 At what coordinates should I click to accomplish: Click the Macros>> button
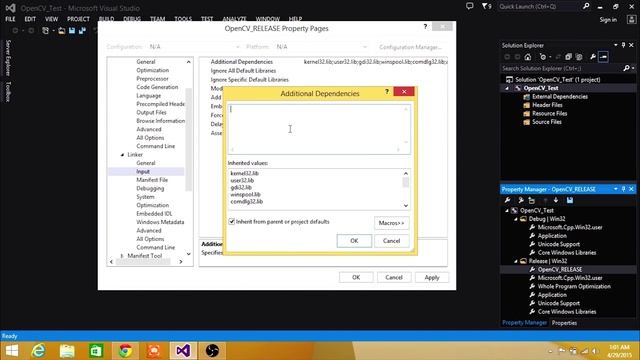(391, 223)
